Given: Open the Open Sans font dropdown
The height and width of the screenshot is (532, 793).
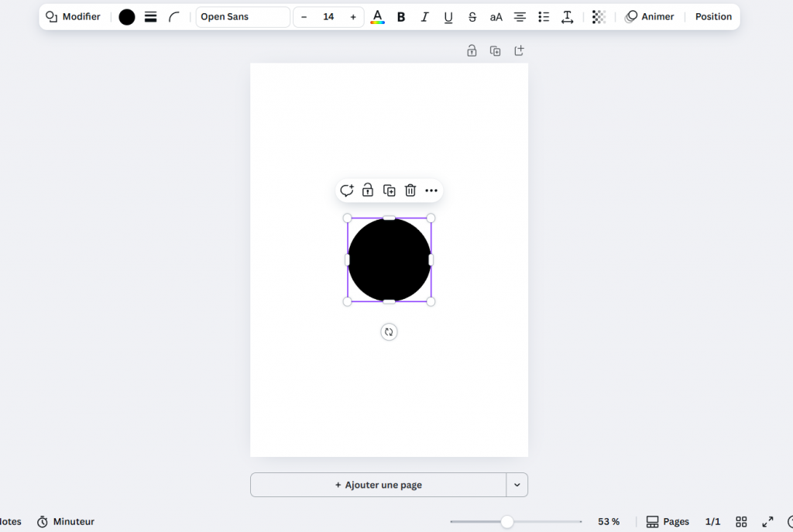Looking at the screenshot, I should (242, 17).
